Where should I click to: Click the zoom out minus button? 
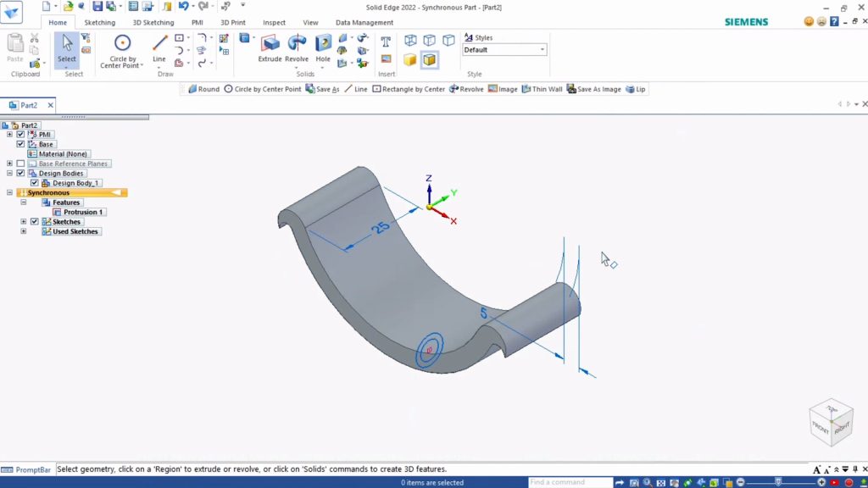(741, 482)
